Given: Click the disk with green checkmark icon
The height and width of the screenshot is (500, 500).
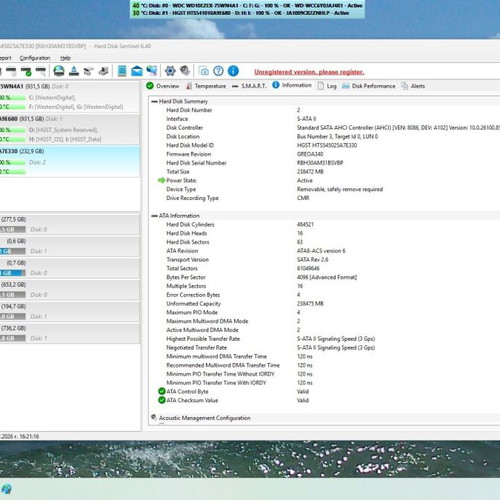Looking at the screenshot, I should point(26,71).
